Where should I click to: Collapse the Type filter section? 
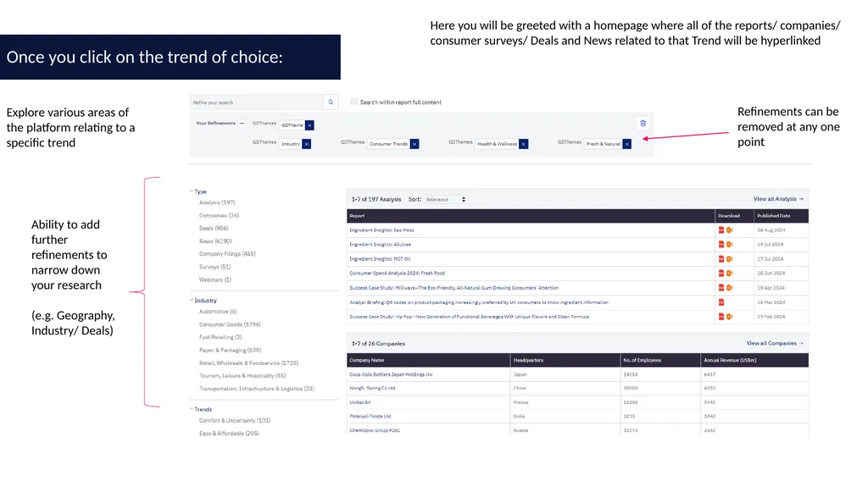(192, 191)
